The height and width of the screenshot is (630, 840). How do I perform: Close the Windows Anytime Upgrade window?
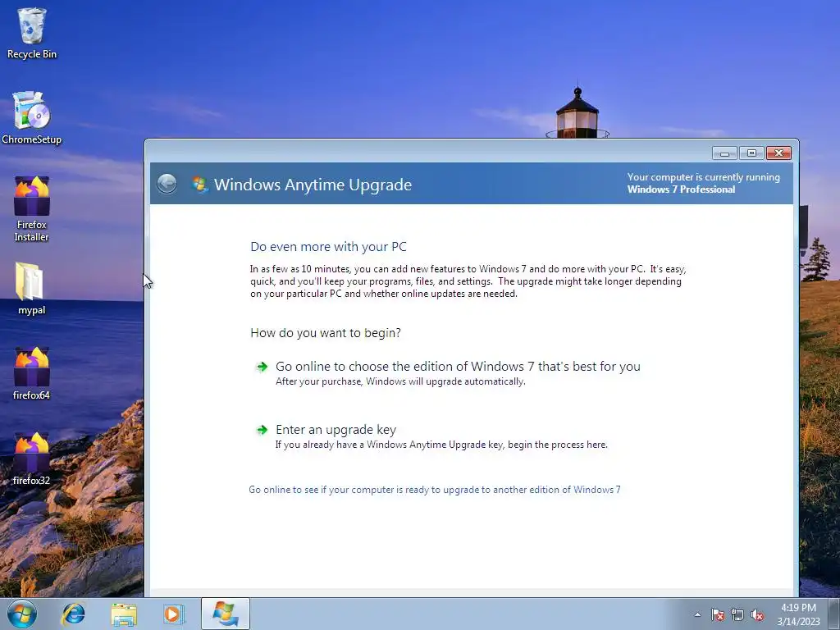pos(779,153)
